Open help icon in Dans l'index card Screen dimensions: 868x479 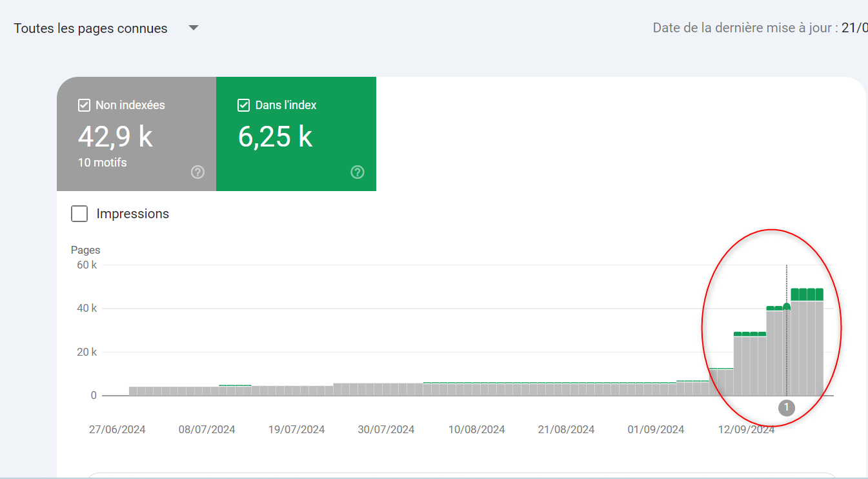(358, 172)
